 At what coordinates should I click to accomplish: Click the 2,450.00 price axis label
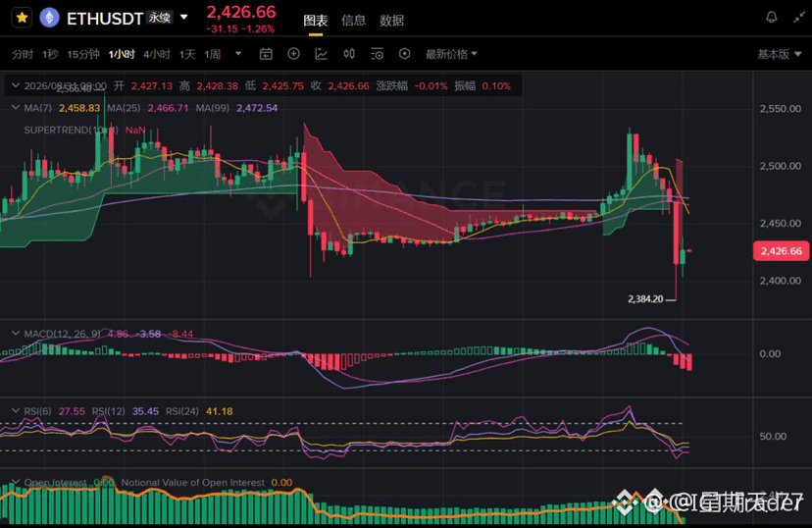point(781,224)
